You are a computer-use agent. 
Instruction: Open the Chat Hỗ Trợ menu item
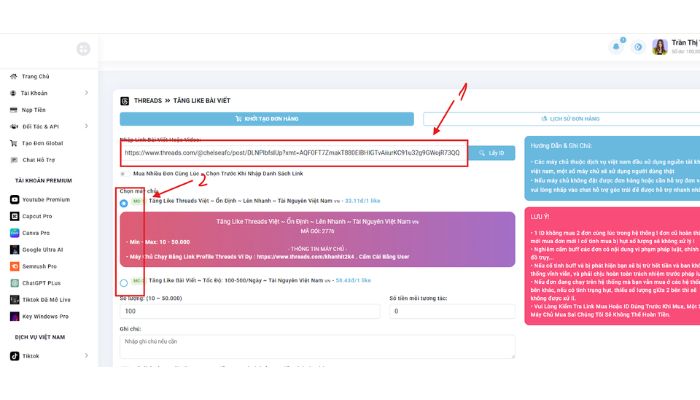pyautogui.click(x=38, y=160)
